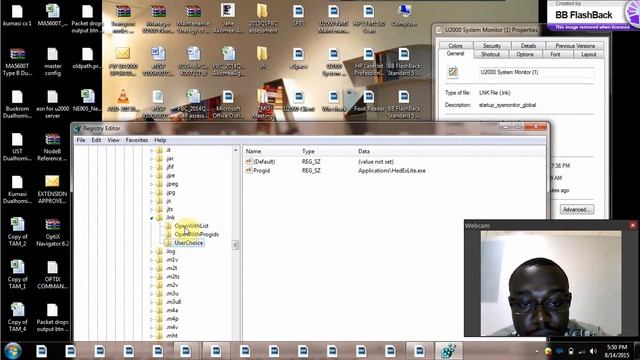Select the oldpath.pr... desktop file
Viewport: 640px width, 360px height.
87,59
